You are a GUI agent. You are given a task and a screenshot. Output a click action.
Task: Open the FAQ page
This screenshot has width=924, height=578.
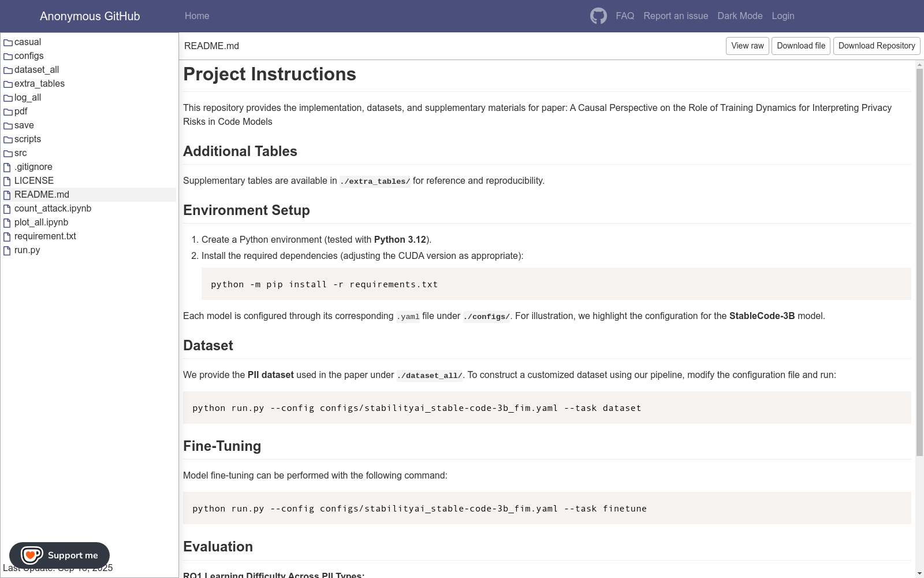625,16
